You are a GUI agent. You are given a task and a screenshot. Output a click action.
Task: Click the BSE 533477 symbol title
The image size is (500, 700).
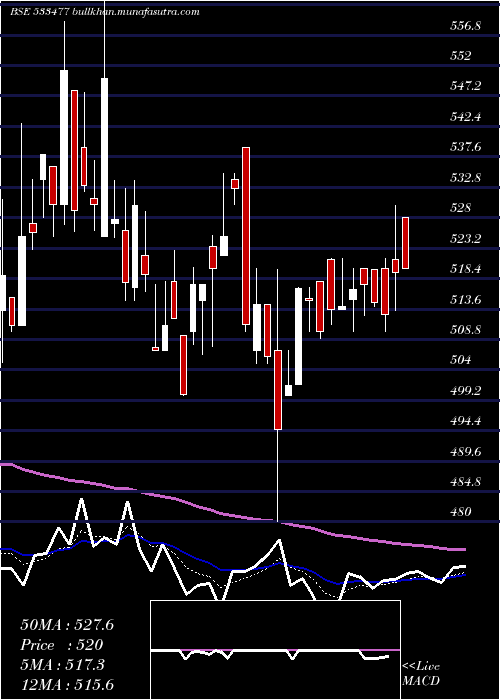pyautogui.click(x=39, y=12)
